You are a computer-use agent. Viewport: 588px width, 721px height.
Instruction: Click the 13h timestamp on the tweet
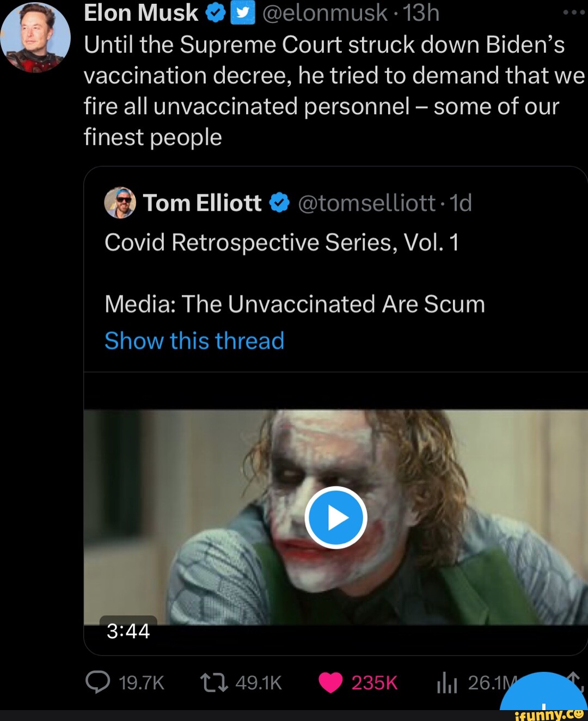(x=421, y=13)
